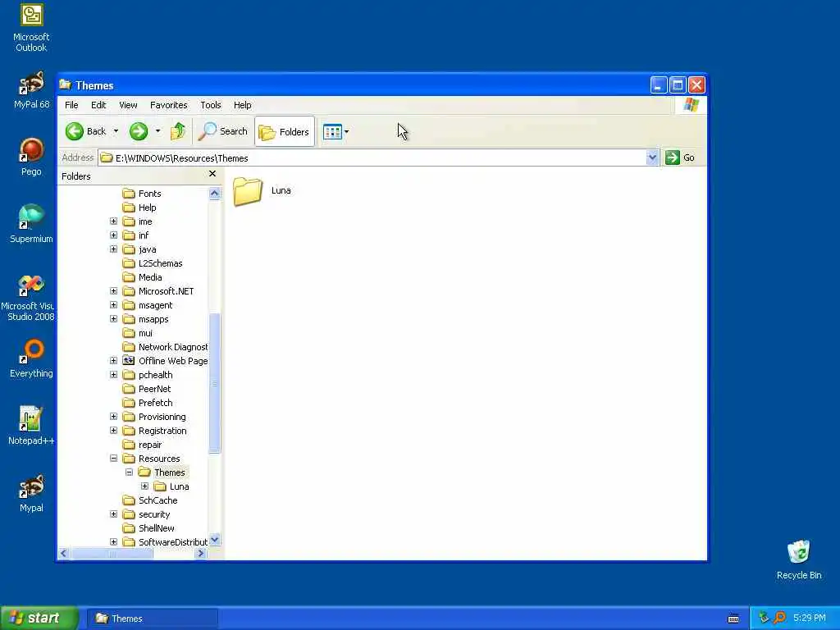Viewport: 840px width, 630px height.
Task: Expand the Microsoft.NET folder node
Action: (x=113, y=291)
